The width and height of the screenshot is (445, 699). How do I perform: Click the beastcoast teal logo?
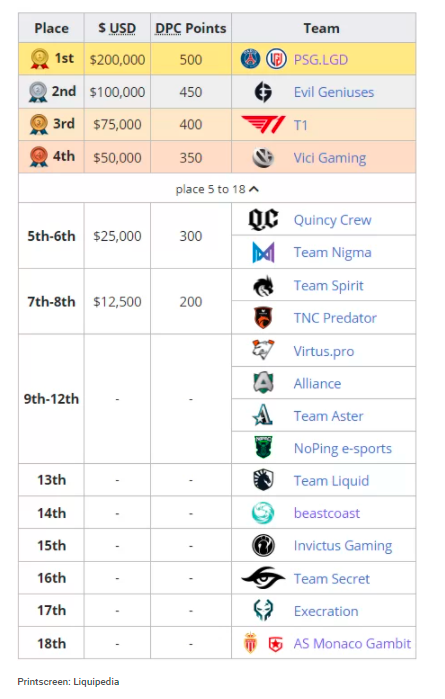point(263,513)
